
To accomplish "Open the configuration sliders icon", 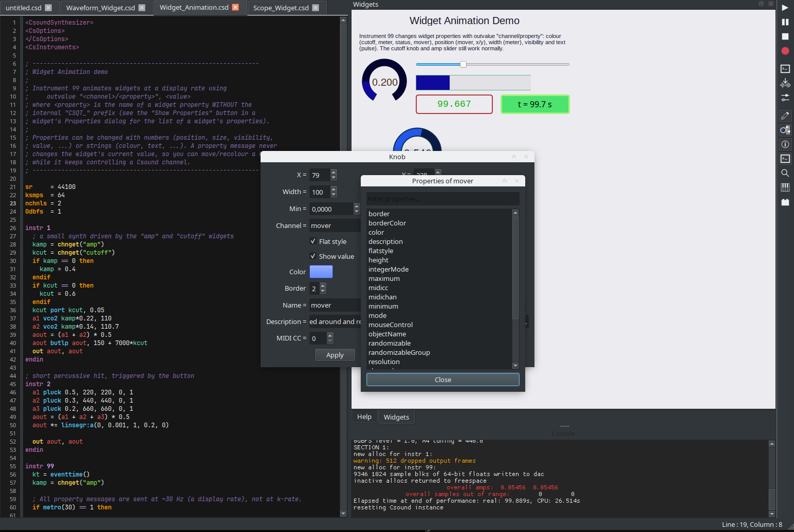I will (785, 97).
